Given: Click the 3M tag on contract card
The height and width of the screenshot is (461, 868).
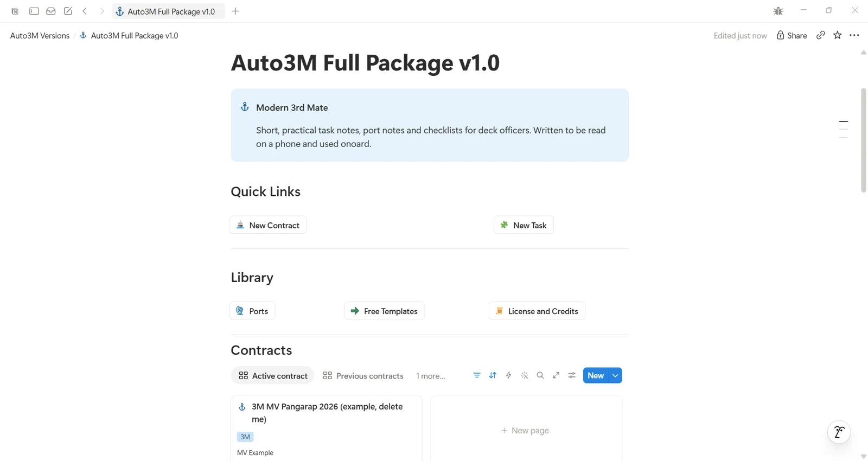Looking at the screenshot, I should coord(245,437).
